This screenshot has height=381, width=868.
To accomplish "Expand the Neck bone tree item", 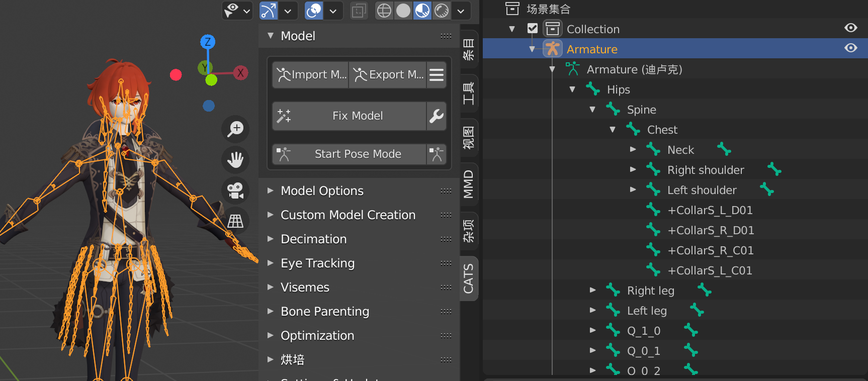I will click(x=633, y=150).
